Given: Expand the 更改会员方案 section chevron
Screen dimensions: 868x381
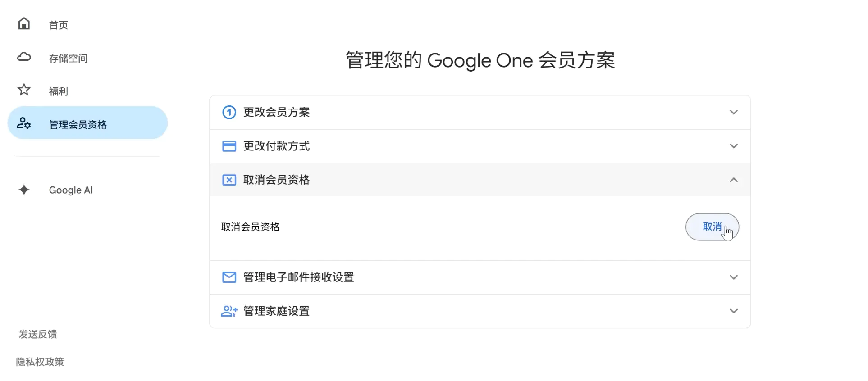Looking at the screenshot, I should 734,112.
